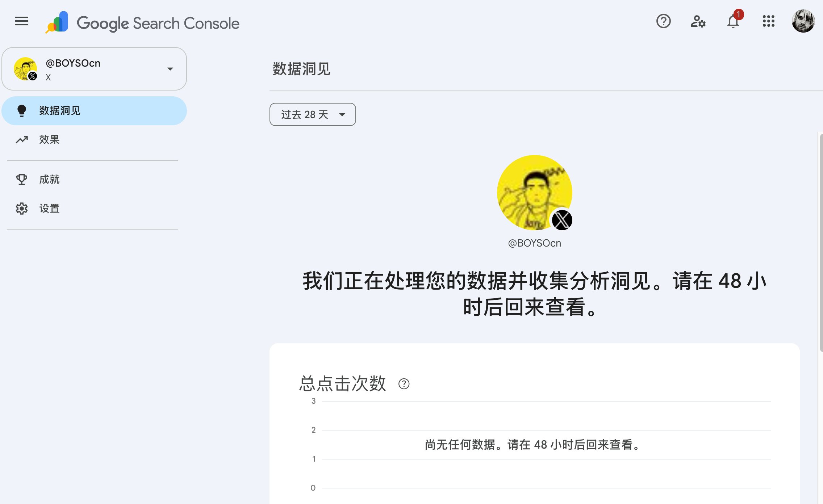The width and height of the screenshot is (823, 504).
Task: Click the gear icon beside 设置
Action: [x=22, y=209]
